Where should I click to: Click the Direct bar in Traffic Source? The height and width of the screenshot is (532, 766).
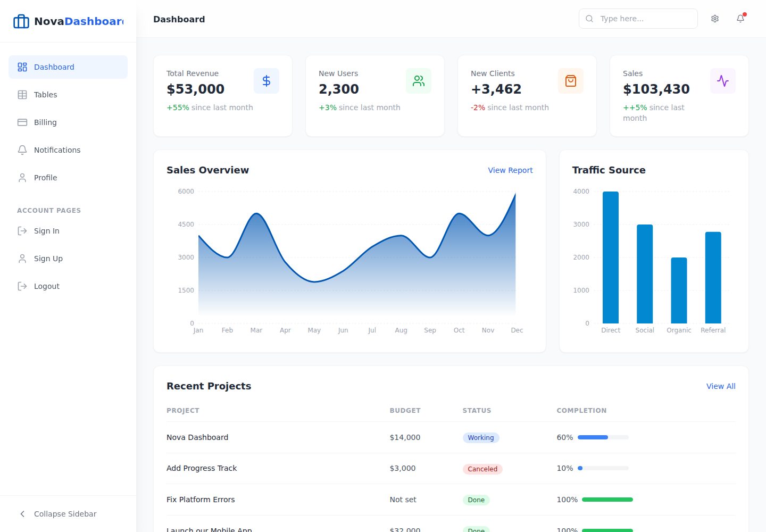click(x=611, y=257)
